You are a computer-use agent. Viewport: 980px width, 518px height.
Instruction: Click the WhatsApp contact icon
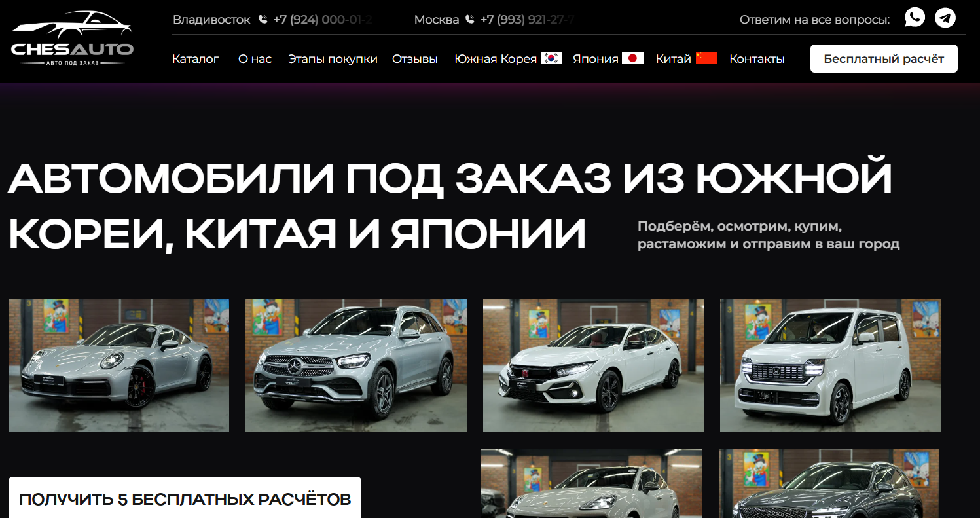pyautogui.click(x=915, y=18)
